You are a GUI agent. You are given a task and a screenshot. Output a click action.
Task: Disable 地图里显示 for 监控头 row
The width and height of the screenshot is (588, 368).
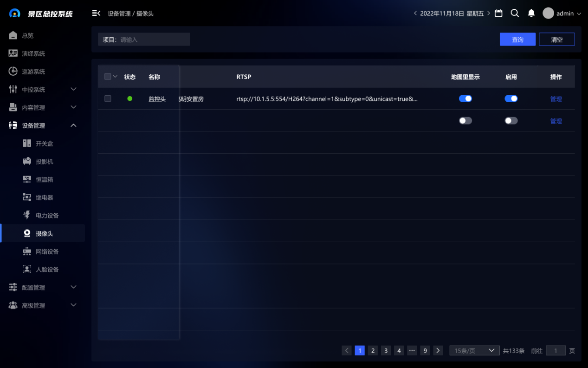pos(465,99)
